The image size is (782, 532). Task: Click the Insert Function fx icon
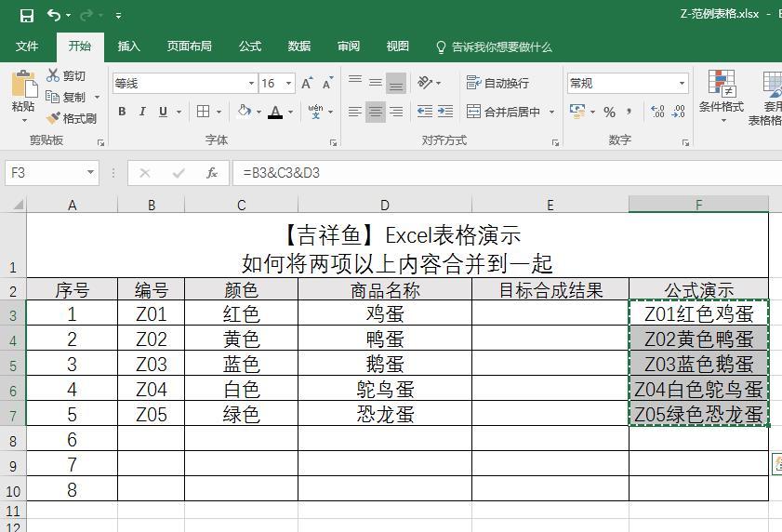211,173
